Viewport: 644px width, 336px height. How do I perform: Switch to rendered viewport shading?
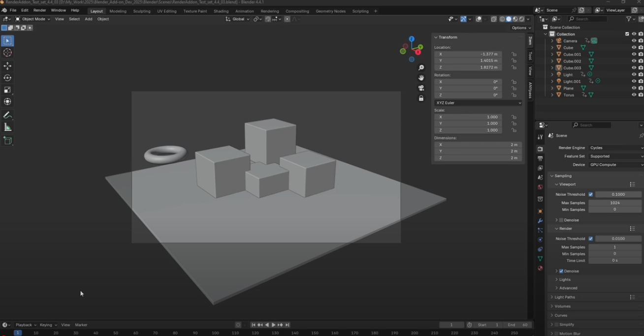pos(521,19)
